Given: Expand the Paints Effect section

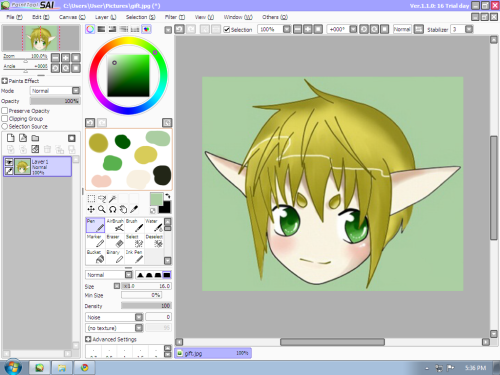Looking at the screenshot, I should coord(5,81).
